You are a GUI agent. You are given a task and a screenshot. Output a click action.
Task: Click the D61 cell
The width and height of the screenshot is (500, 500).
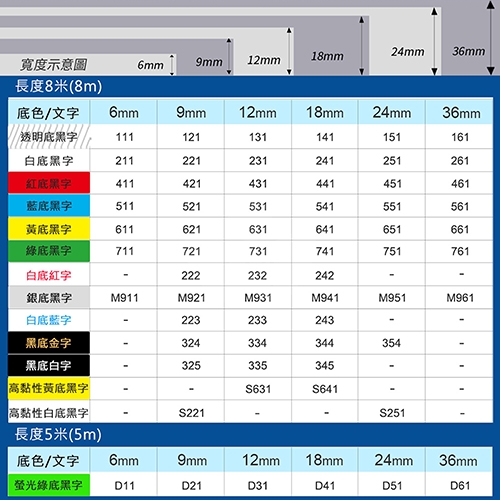[x=460, y=486]
